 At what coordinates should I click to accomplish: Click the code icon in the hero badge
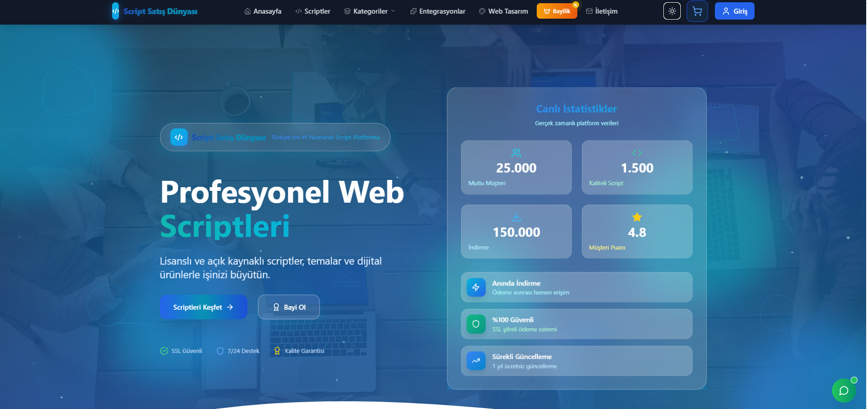179,137
